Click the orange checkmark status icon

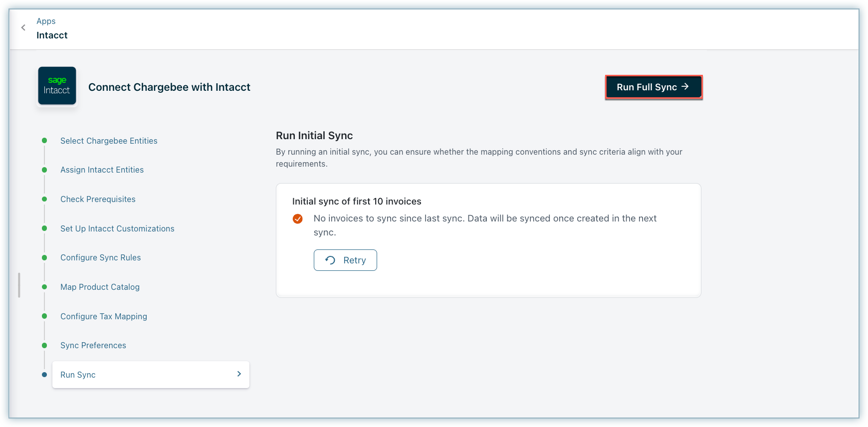click(x=298, y=219)
